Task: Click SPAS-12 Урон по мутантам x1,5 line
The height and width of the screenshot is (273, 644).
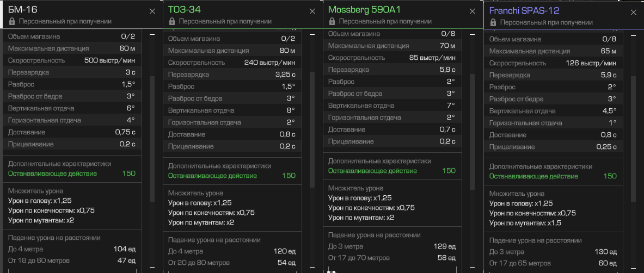Action: (x=525, y=223)
